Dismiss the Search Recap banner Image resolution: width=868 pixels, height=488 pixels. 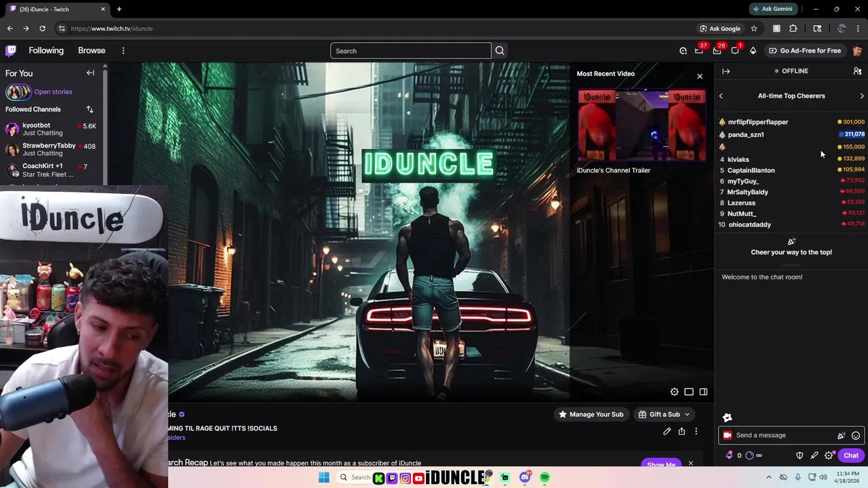point(690,464)
